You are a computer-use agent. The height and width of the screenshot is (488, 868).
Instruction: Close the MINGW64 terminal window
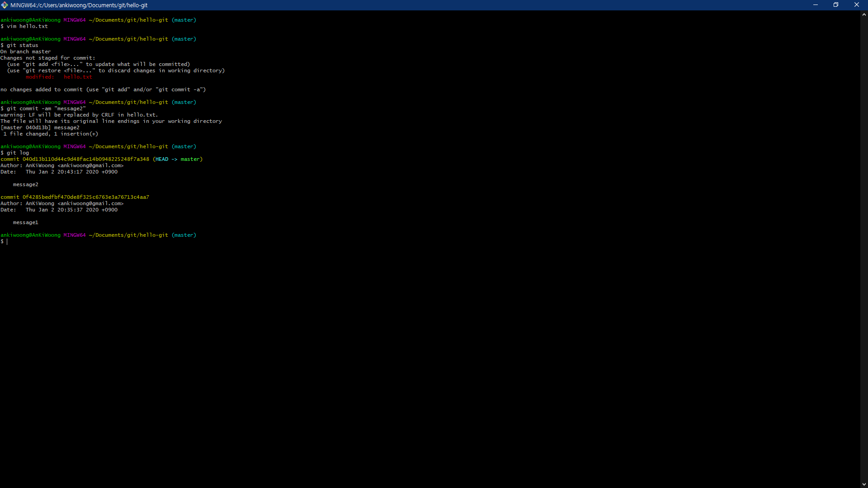pos(856,5)
